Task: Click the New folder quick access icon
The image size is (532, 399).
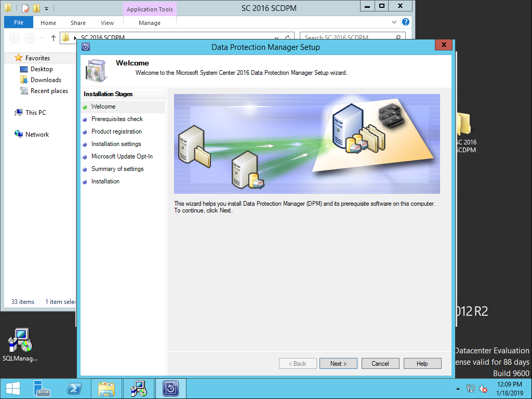Action: [x=36, y=8]
